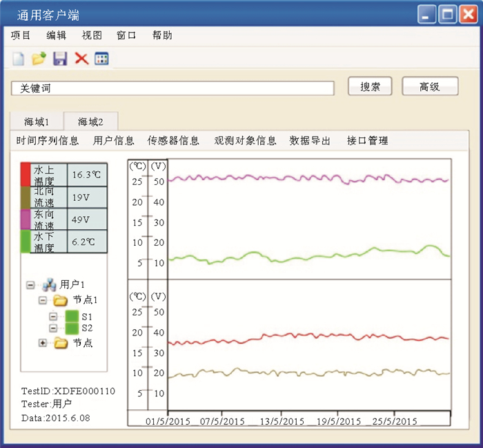Click the Tester:用户 text
Screen dimensions: 483x448
point(46,404)
